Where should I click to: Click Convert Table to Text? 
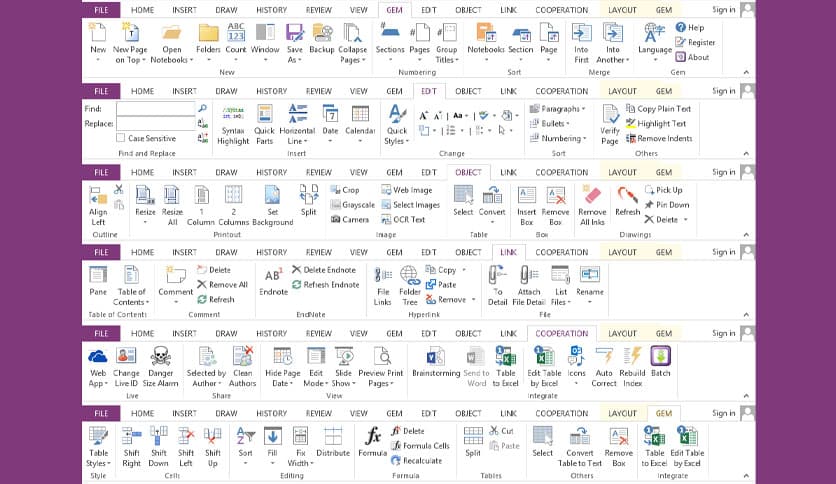(x=580, y=447)
